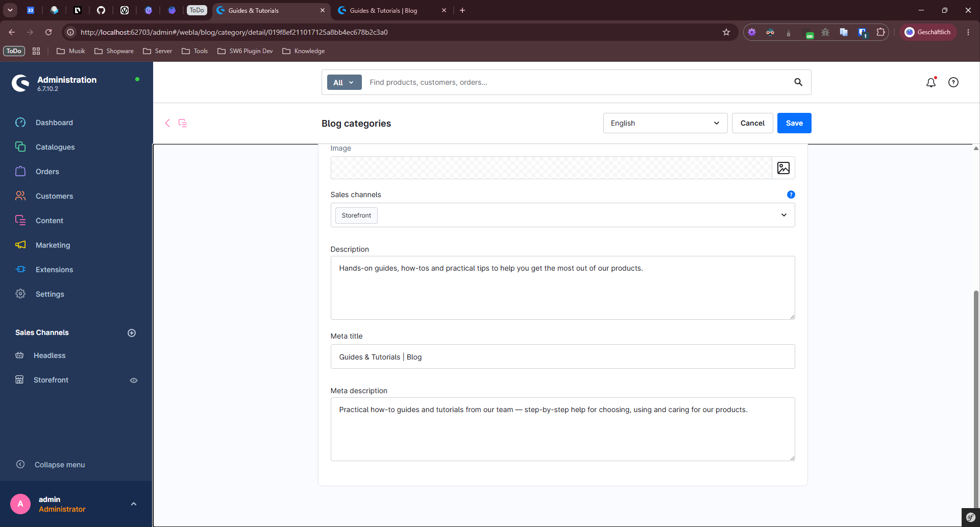980x527 pixels.
Task: Click the pink content module icon
Action: click(183, 123)
